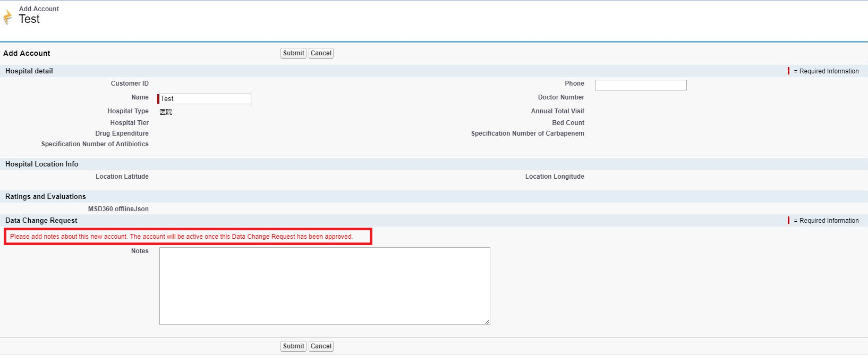Click inside the Notes text area
The height and width of the screenshot is (359, 868).
pyautogui.click(x=325, y=286)
